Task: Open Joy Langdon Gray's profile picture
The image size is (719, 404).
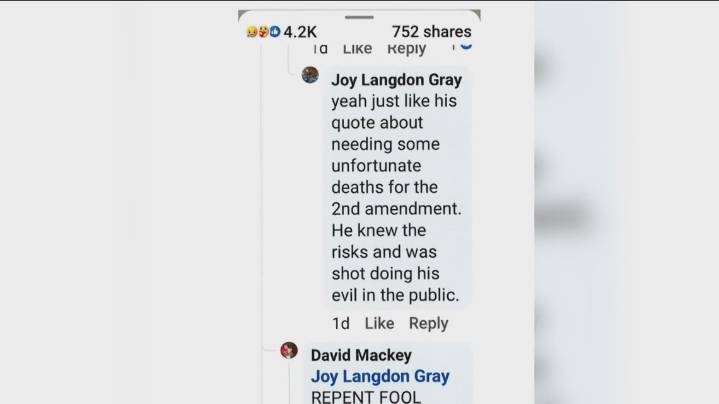Action: (310, 75)
